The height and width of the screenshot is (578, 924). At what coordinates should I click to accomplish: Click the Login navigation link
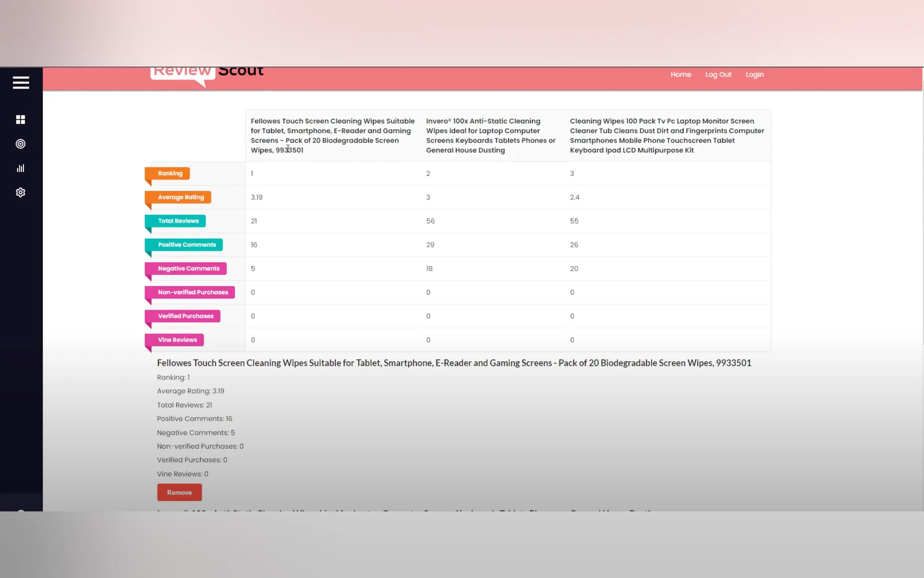(754, 75)
